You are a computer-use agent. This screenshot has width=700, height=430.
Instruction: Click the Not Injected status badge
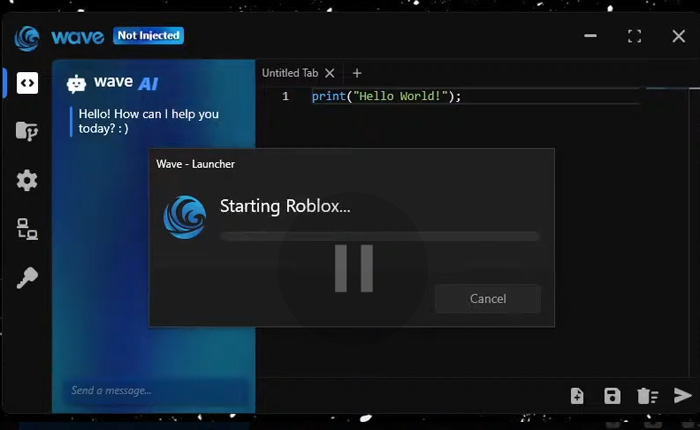(148, 36)
